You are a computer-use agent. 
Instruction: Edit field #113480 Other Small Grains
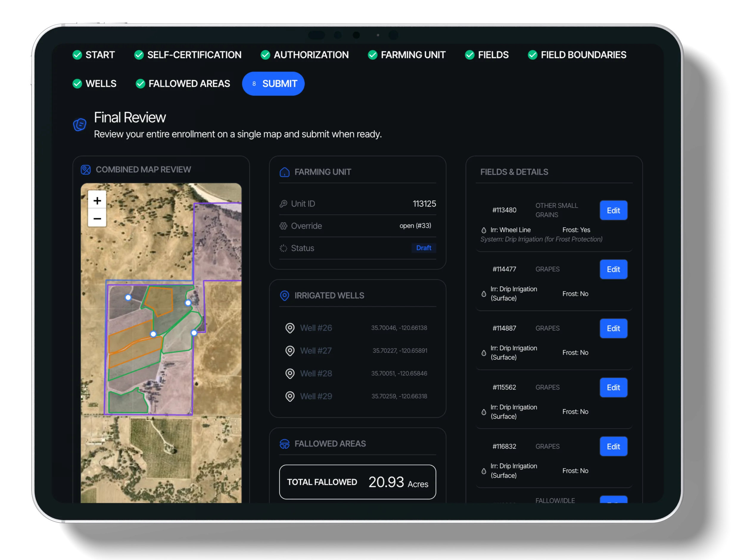click(x=613, y=210)
